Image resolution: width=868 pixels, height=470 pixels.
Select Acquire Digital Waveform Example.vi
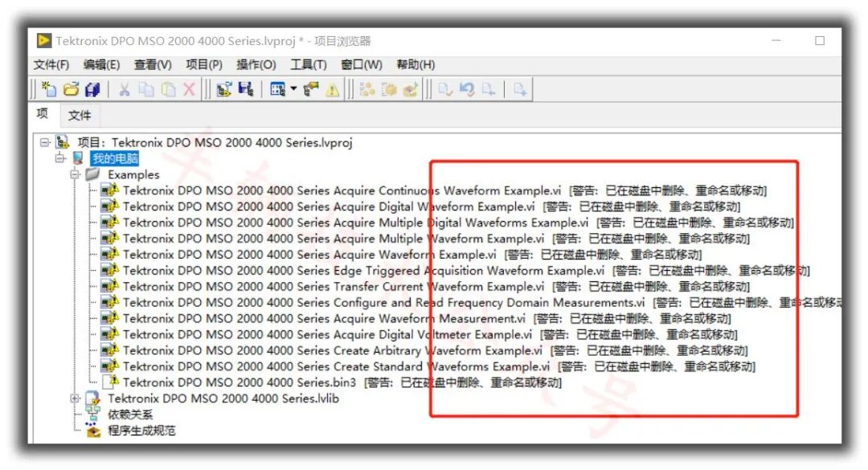click(432, 206)
